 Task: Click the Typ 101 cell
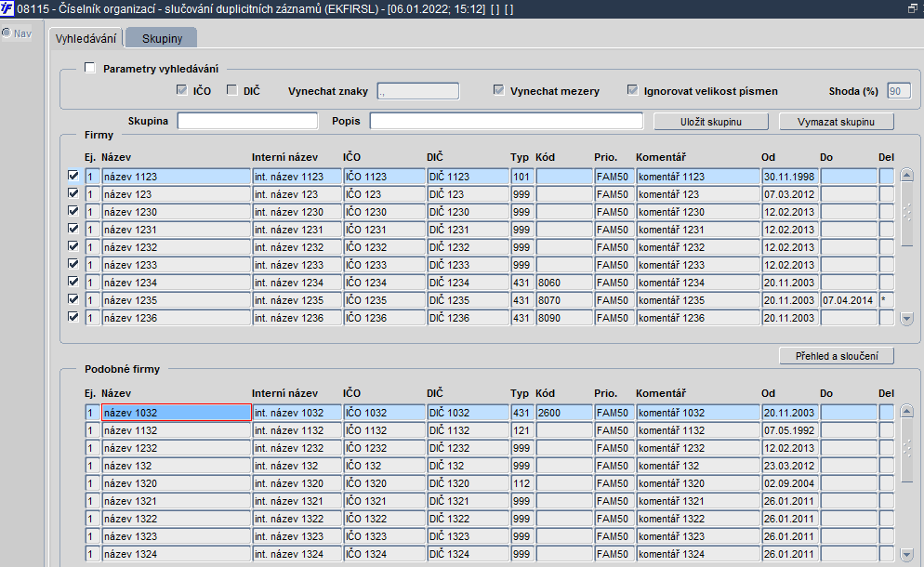tap(522, 177)
